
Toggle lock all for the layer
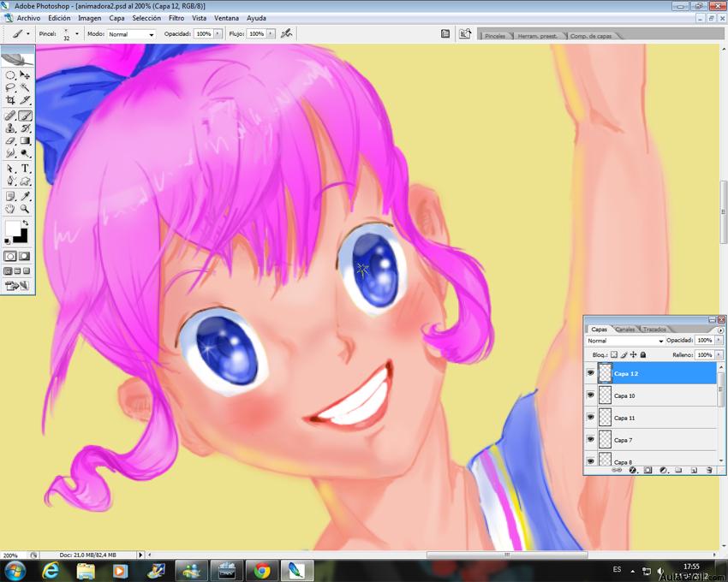643,354
